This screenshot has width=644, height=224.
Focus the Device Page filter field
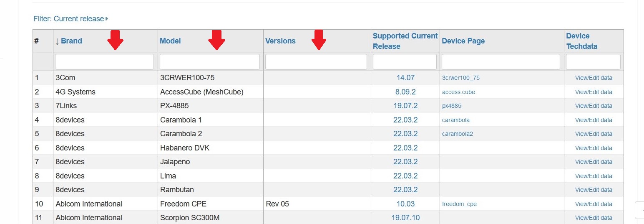pos(501,62)
